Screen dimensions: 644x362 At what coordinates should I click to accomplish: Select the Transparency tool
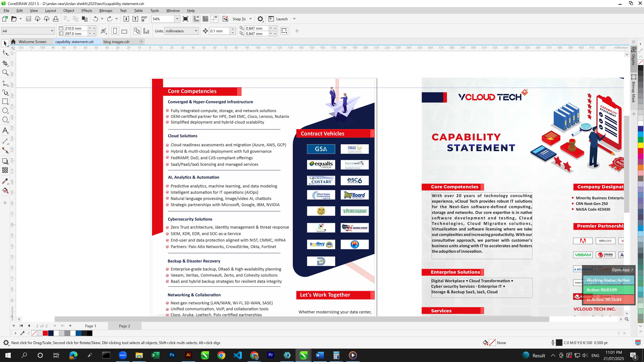click(x=5, y=170)
